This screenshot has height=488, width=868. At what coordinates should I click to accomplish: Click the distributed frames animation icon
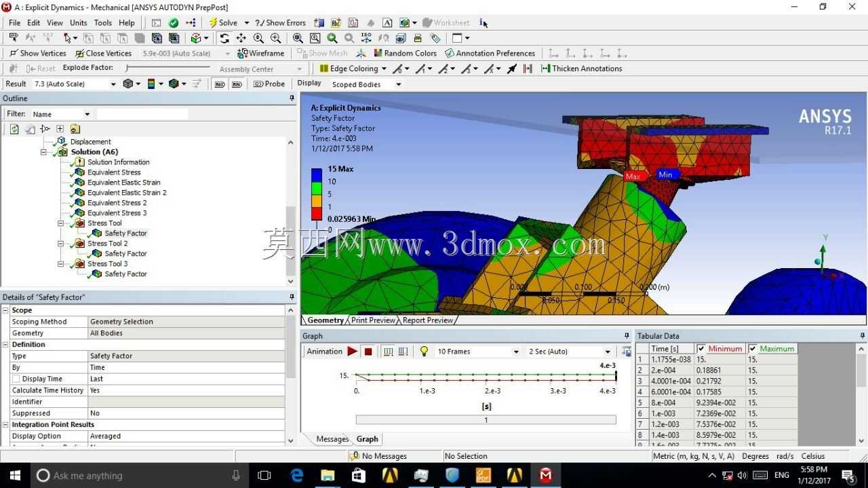coord(389,352)
